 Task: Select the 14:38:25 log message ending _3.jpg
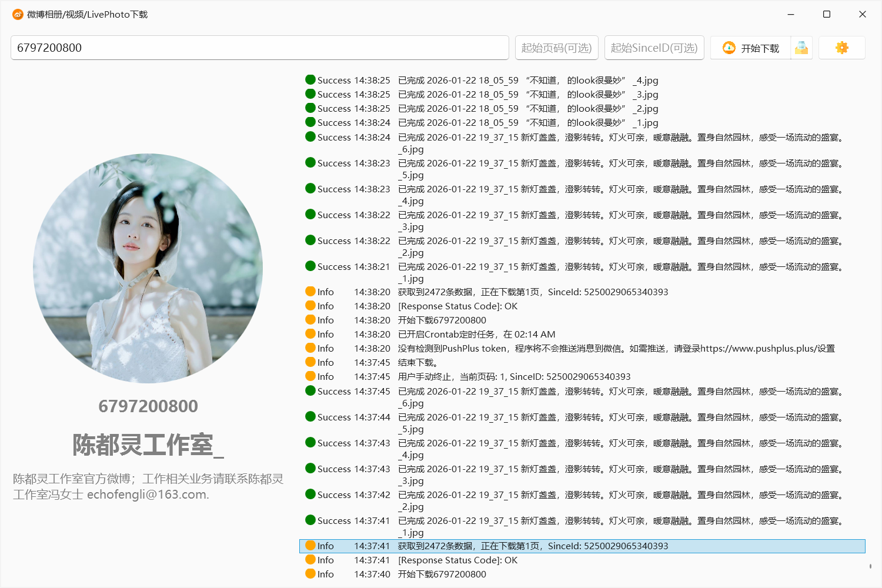(x=528, y=95)
